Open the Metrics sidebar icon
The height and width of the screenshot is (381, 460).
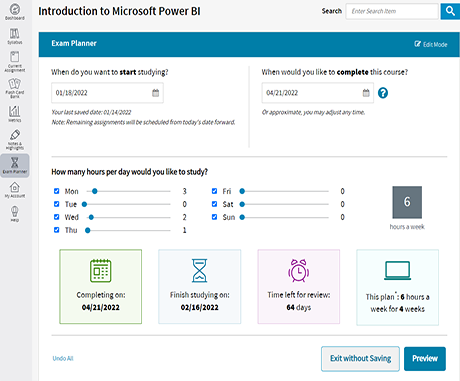(x=15, y=114)
